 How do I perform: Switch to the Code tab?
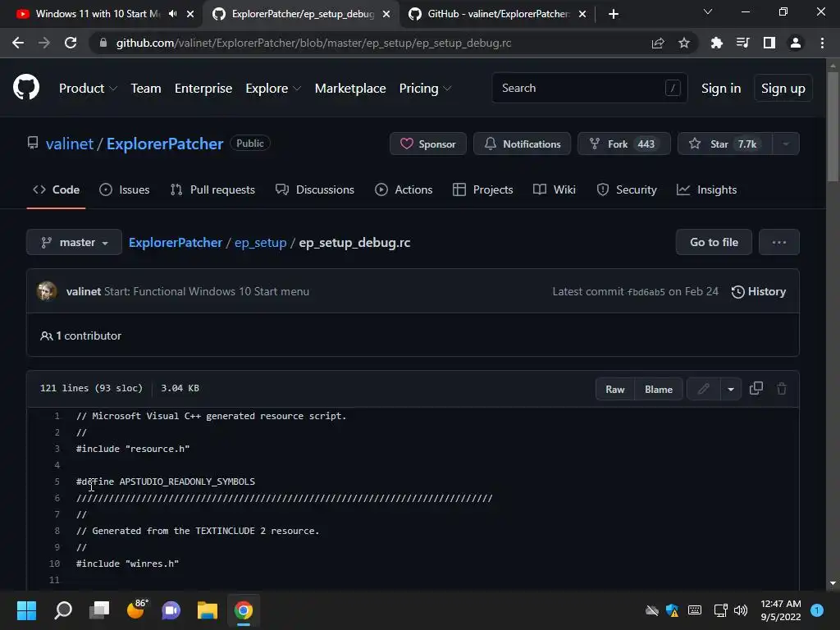point(57,189)
